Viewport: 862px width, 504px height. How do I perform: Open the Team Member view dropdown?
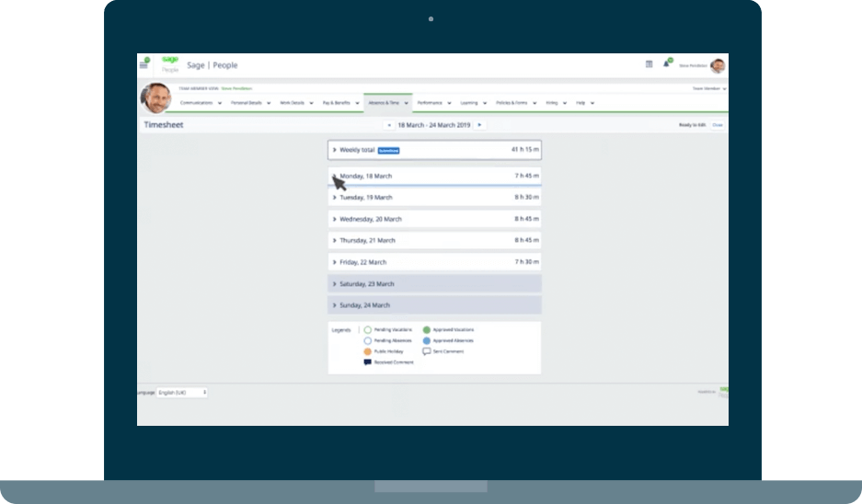(709, 88)
